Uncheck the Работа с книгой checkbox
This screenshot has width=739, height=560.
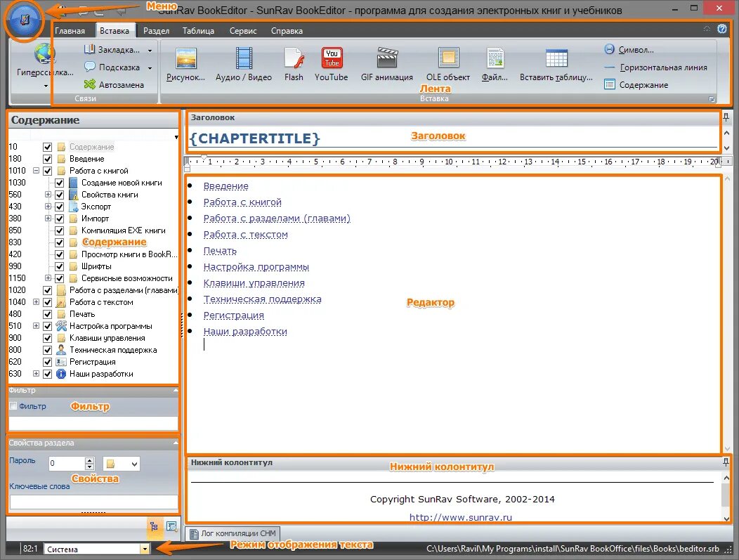pyautogui.click(x=47, y=171)
